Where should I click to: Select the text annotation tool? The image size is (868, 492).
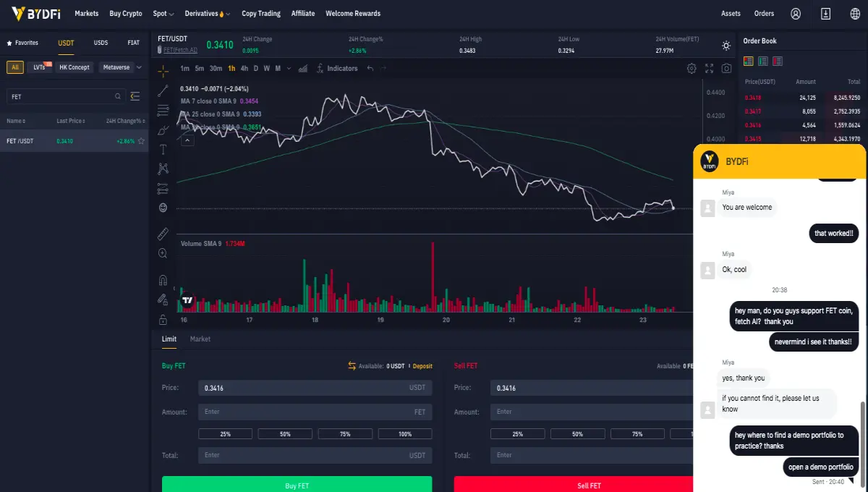(x=163, y=149)
